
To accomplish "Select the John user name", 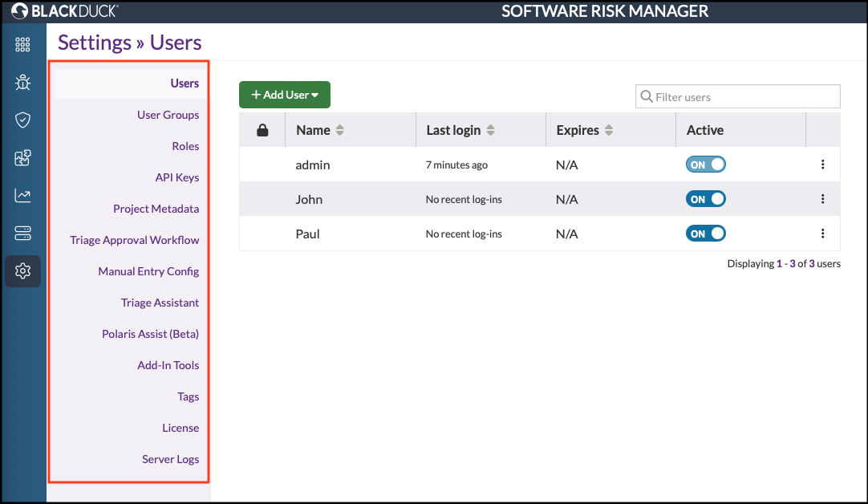I will tap(309, 199).
